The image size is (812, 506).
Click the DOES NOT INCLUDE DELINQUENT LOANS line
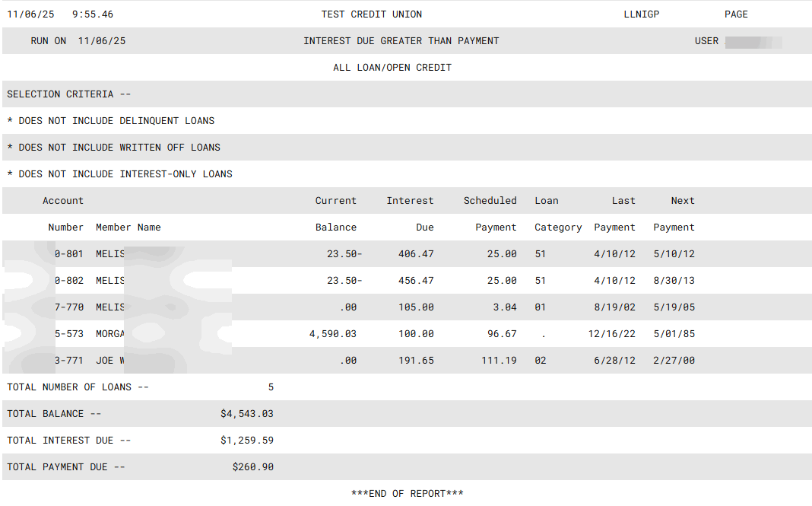tap(111, 121)
